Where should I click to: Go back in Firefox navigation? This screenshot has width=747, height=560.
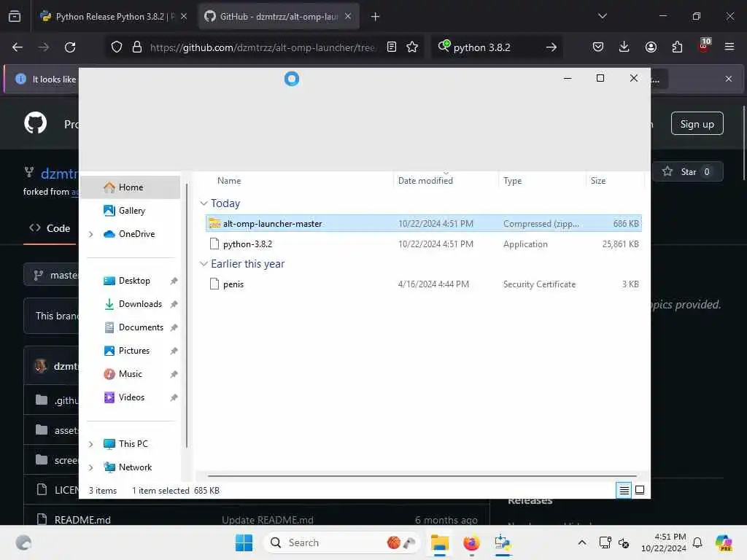click(18, 47)
